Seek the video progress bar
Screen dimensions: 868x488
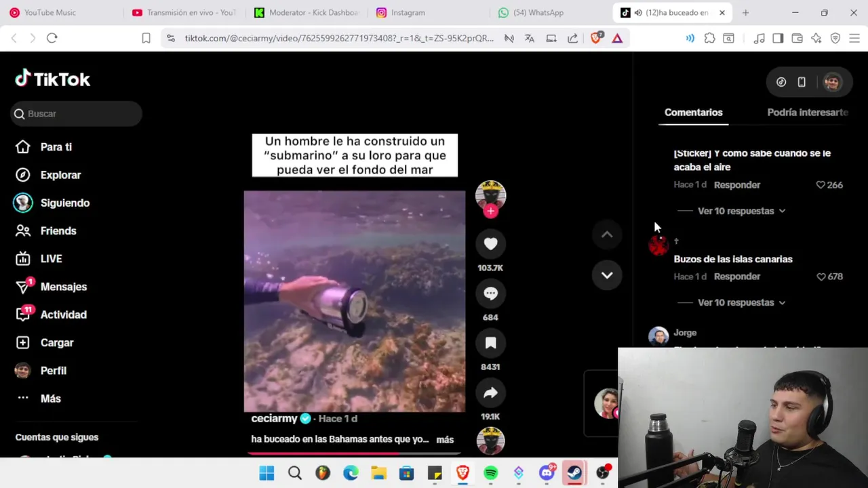tap(355, 453)
